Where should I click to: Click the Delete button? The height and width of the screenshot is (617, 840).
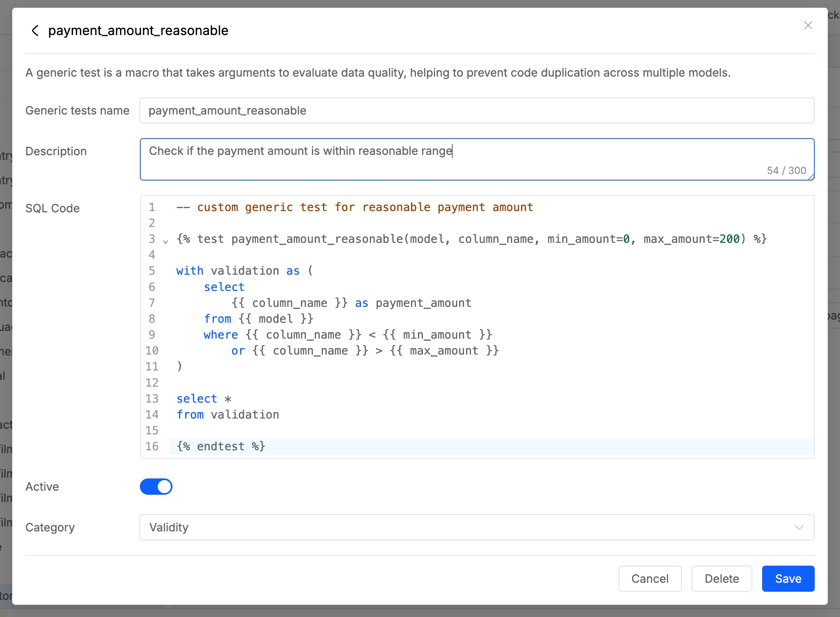point(721,579)
